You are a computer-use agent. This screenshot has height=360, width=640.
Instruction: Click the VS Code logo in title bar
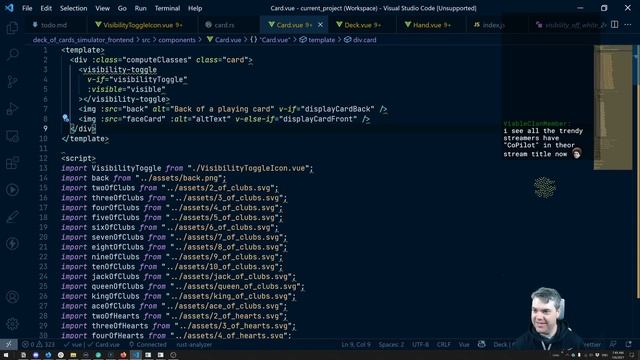9,8
